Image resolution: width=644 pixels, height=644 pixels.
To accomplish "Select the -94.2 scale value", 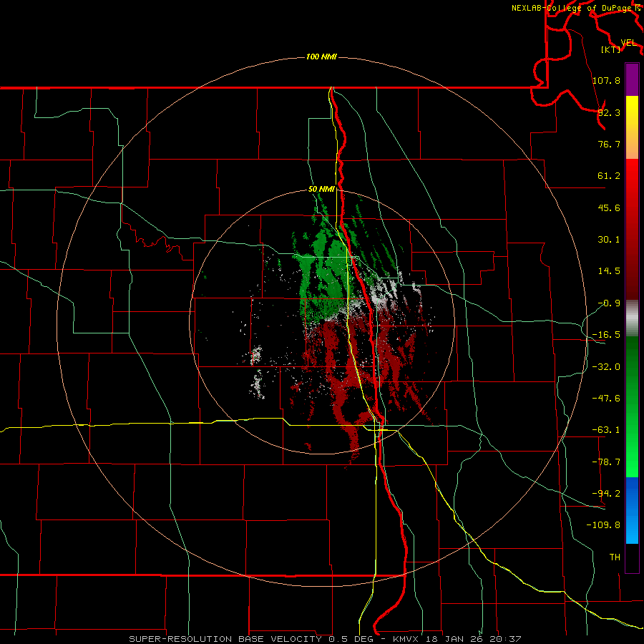I will pos(606,494).
